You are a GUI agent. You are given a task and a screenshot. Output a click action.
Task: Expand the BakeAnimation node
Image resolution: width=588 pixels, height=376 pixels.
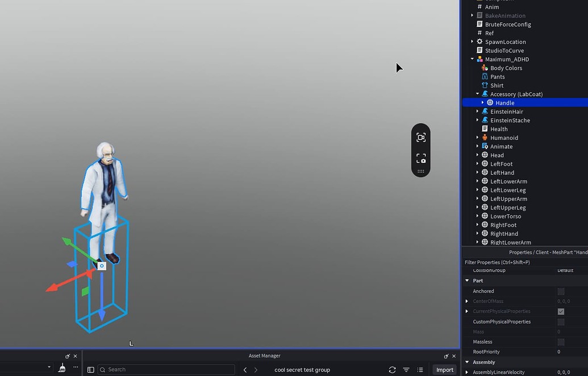[x=472, y=15]
